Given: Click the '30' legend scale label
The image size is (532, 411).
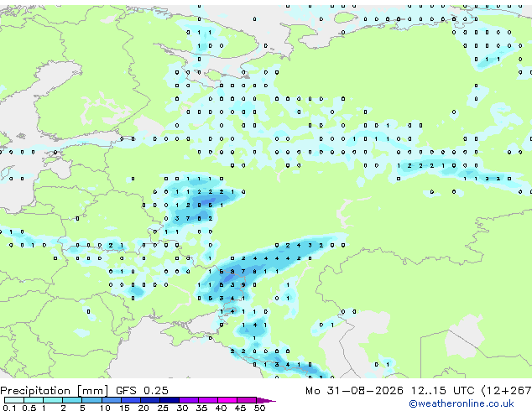Looking at the screenshot, I should [x=182, y=408].
